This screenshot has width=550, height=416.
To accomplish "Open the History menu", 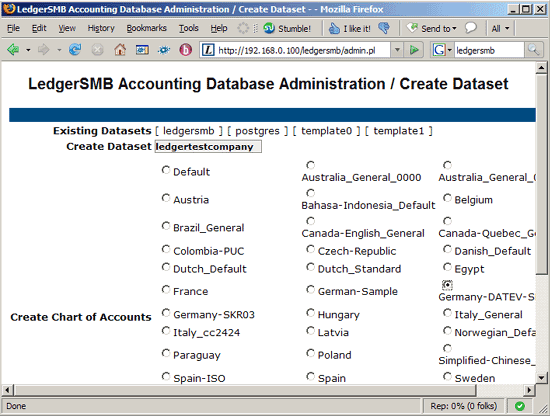I will pos(101,28).
